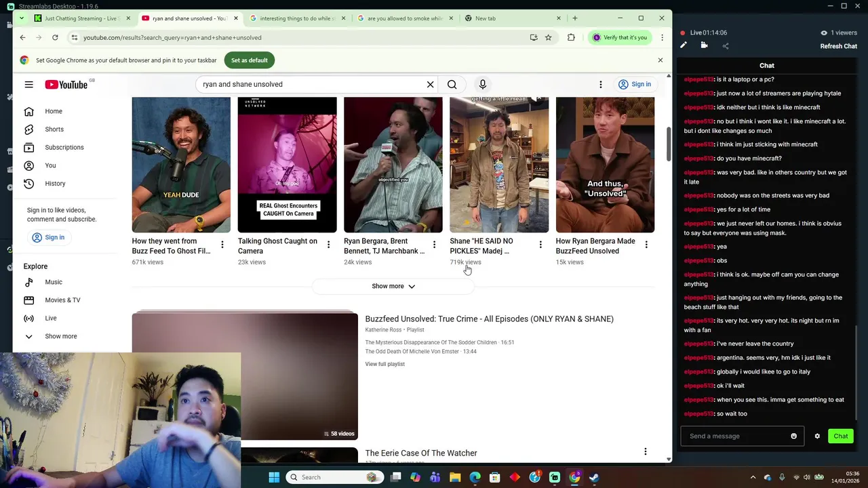868x488 pixels.
Task: Click Set as default Chrome button
Action: [249, 60]
